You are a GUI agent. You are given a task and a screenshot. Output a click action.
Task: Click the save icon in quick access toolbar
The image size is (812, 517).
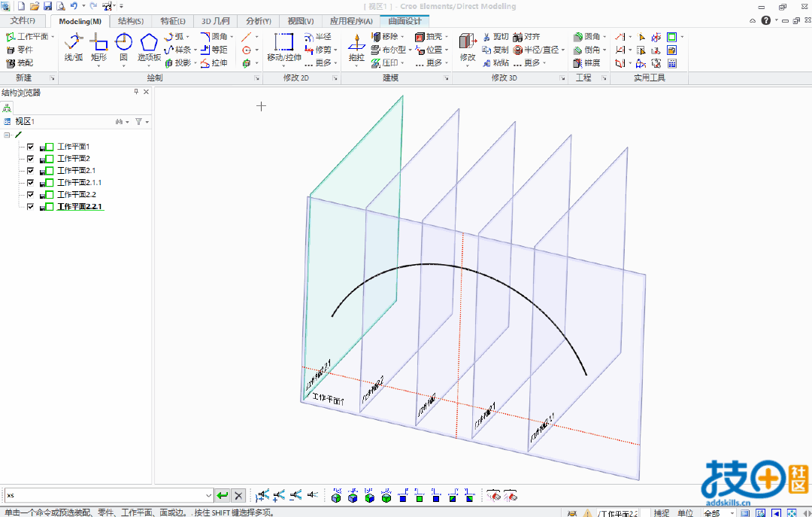click(x=47, y=6)
